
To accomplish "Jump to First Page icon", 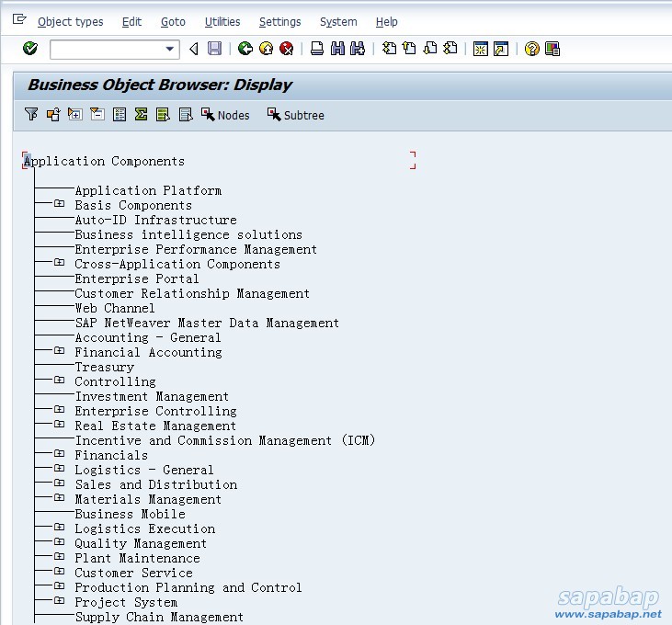I will click(389, 49).
